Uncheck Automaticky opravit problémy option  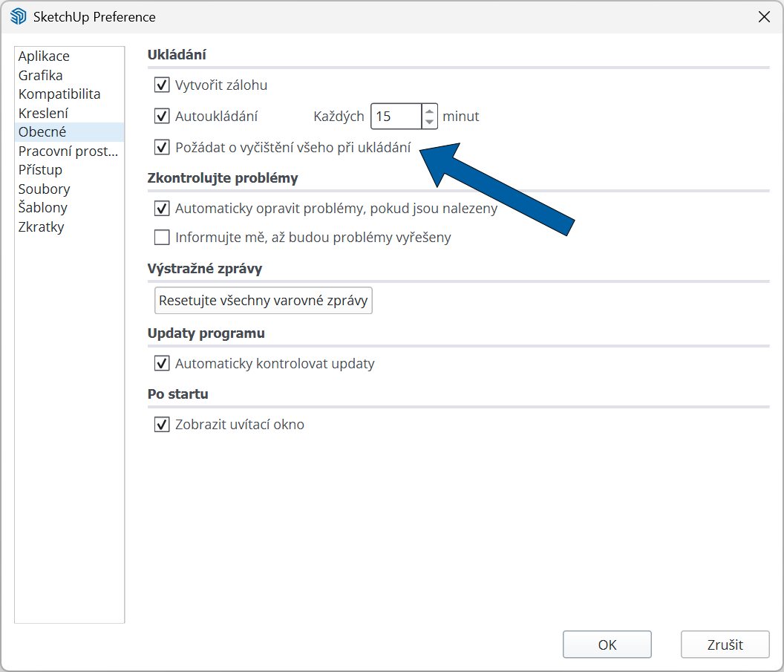162,209
